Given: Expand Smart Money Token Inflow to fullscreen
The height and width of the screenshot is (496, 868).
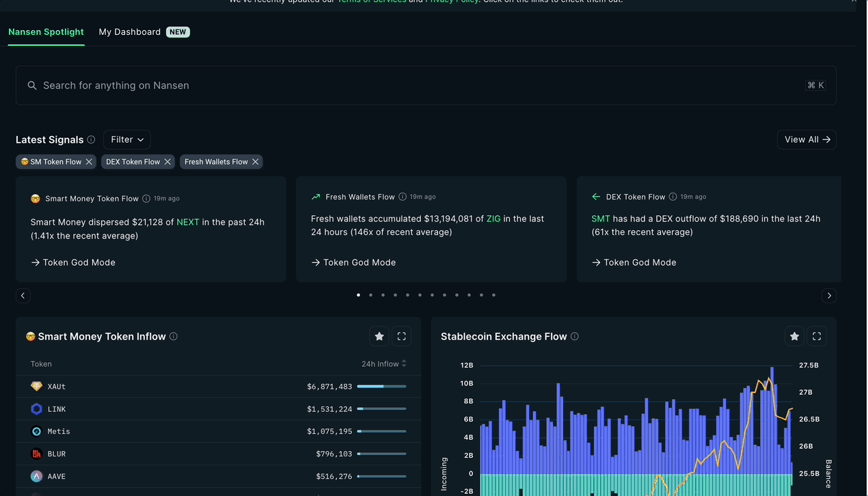Looking at the screenshot, I should pyautogui.click(x=401, y=336).
